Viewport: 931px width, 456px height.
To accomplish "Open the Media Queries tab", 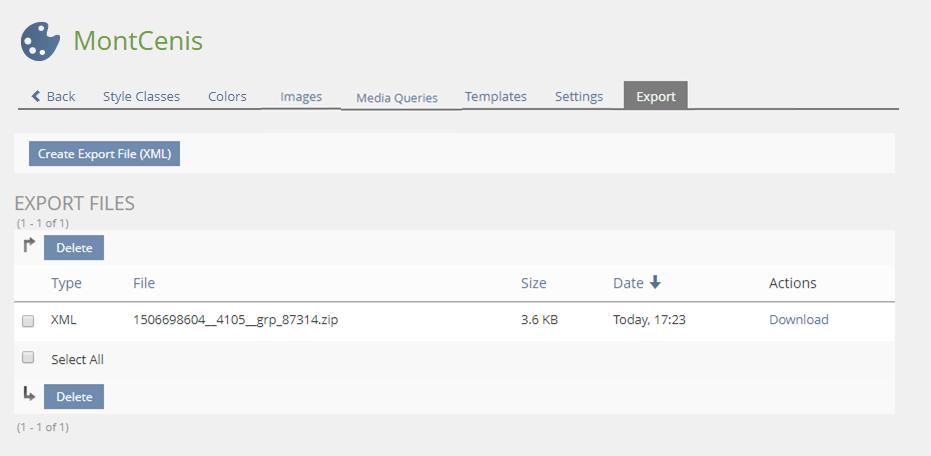I will (x=397, y=98).
